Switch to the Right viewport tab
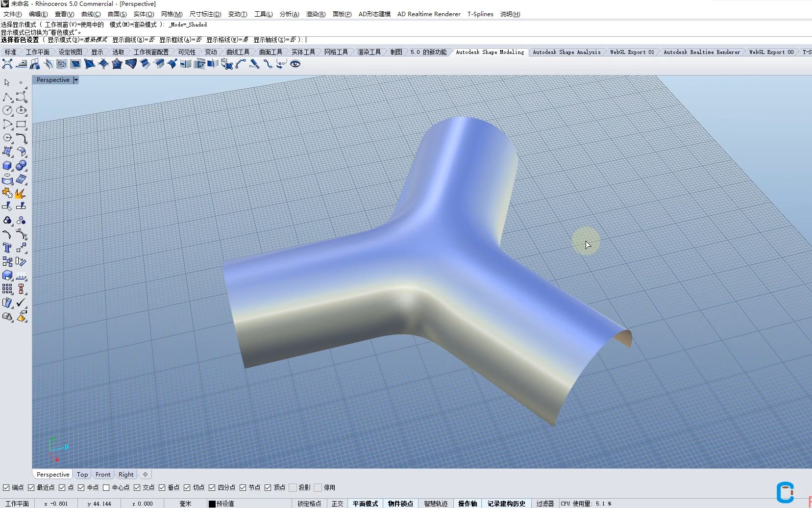This screenshot has width=812, height=508. pos(126,474)
